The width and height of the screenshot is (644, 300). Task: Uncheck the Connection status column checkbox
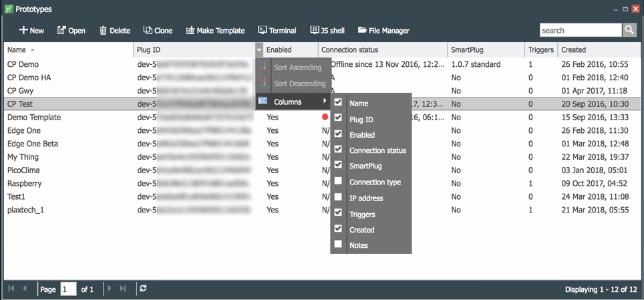[338, 149]
